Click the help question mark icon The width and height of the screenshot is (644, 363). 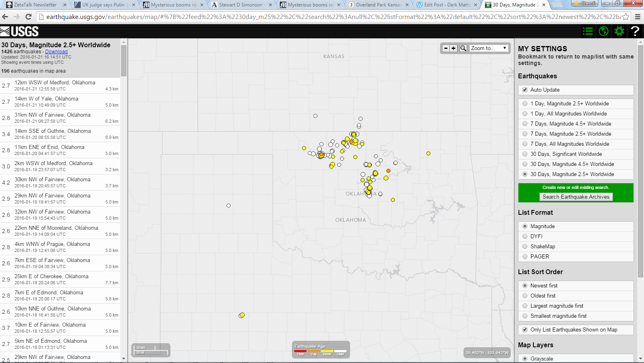[x=635, y=31]
